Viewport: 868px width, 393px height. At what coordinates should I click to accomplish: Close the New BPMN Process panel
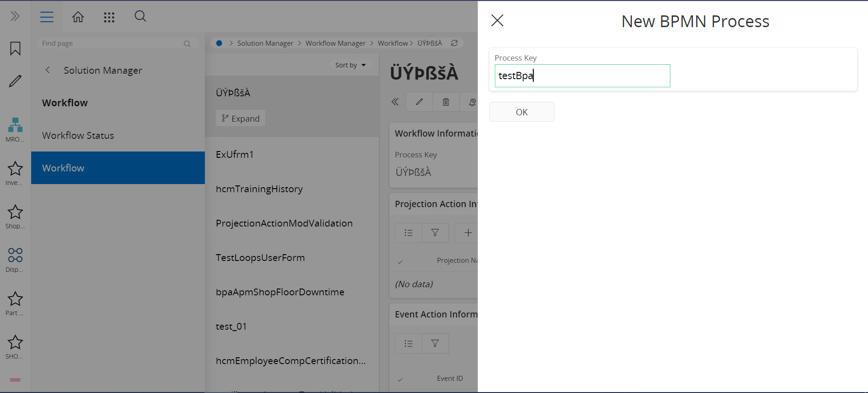click(497, 20)
